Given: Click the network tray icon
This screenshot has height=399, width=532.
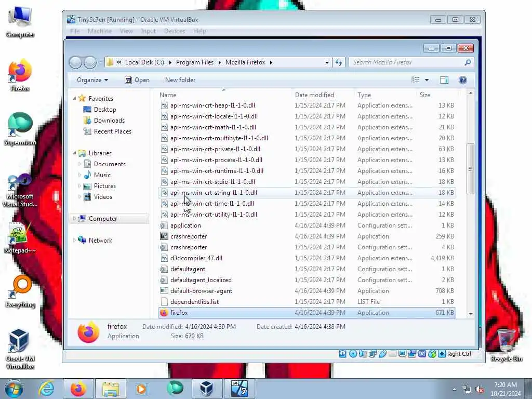Looking at the screenshot, I should (467, 390).
